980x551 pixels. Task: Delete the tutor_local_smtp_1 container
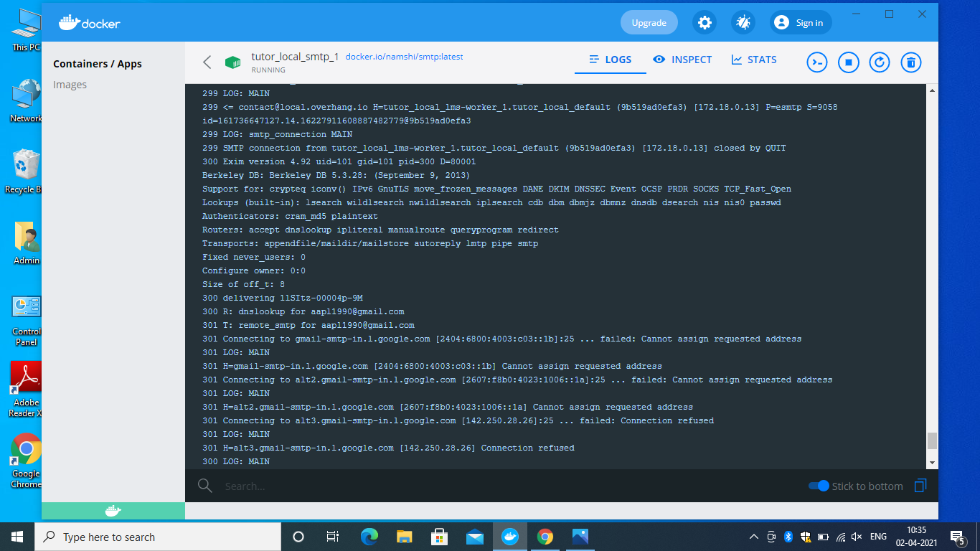click(910, 62)
